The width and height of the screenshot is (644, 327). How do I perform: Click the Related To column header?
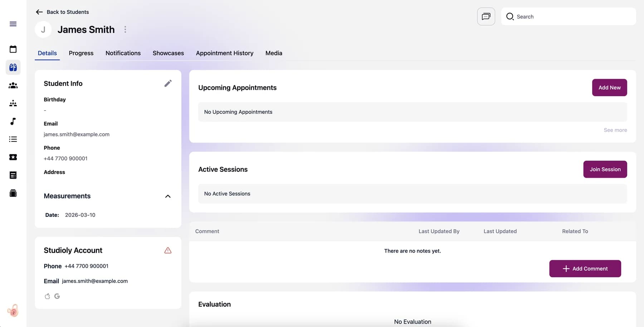point(575,231)
